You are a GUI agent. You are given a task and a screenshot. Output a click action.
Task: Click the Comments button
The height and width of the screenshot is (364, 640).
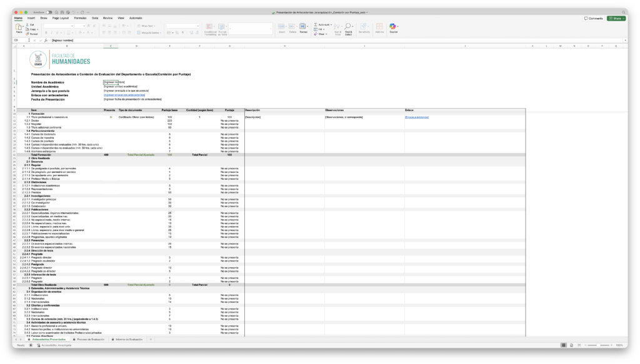coord(594,18)
